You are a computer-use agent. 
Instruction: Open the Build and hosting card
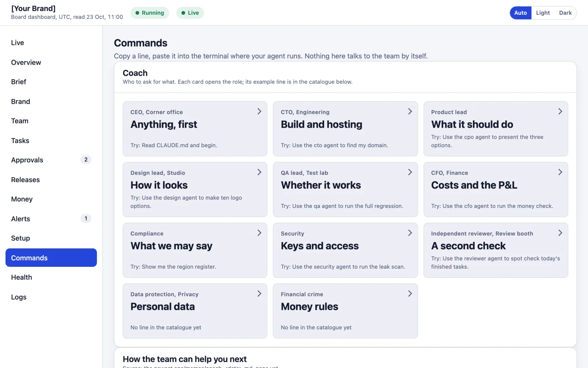point(345,129)
